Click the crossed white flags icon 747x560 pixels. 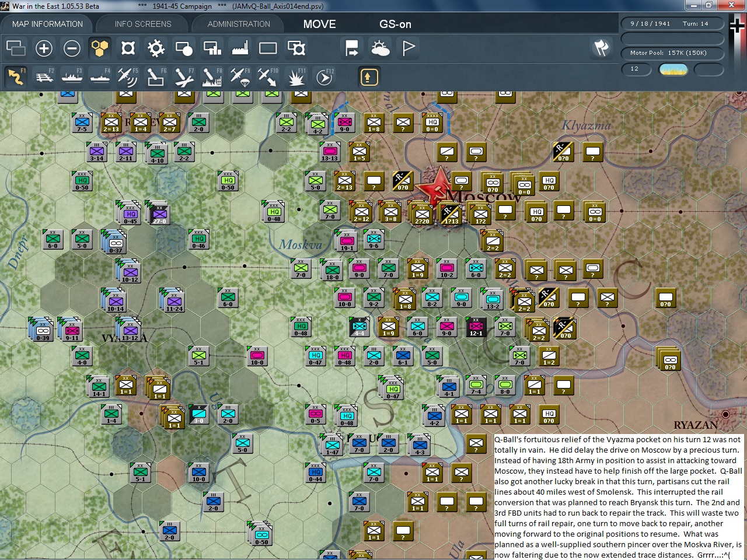pyautogui.click(x=601, y=48)
